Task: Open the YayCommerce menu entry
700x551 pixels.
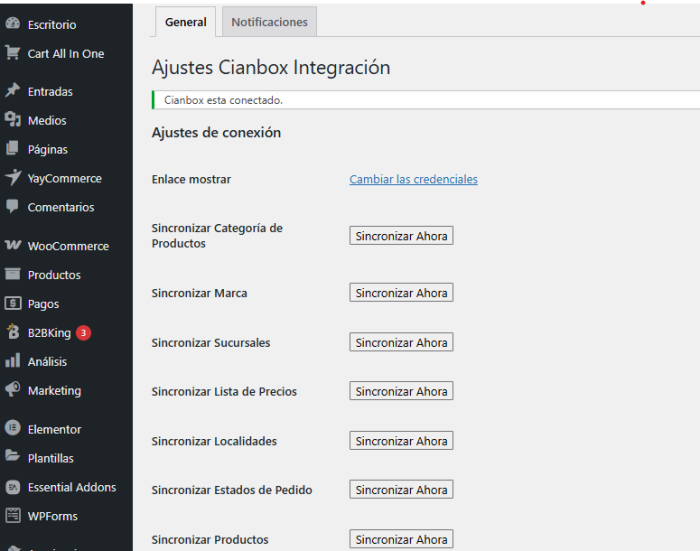Action: click(65, 179)
